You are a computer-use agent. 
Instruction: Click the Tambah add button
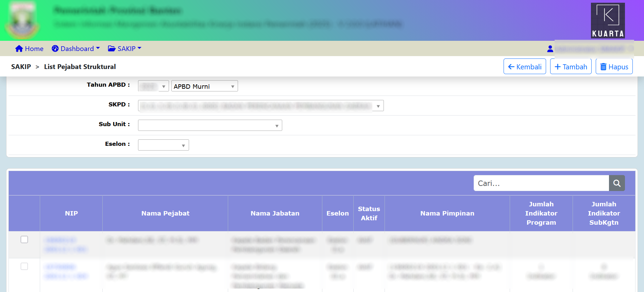571,67
